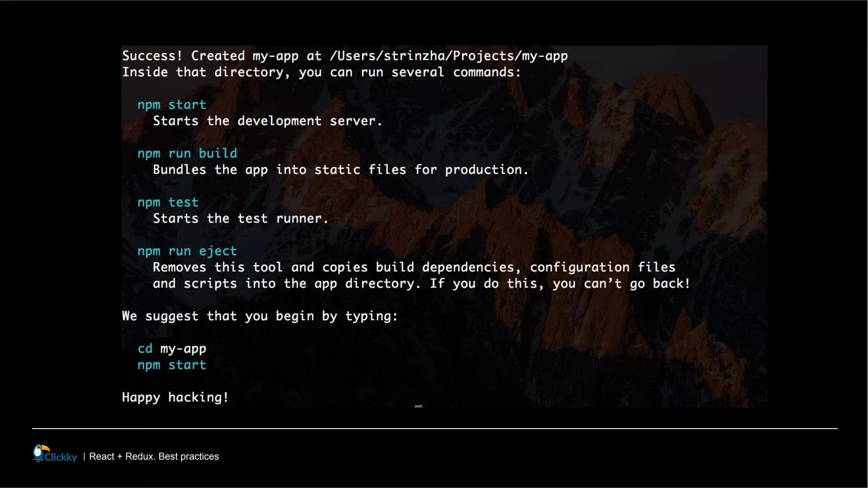The height and width of the screenshot is (488, 868).
Task: Click 'npm start' below 'cd my-app'
Action: pyautogui.click(x=172, y=365)
